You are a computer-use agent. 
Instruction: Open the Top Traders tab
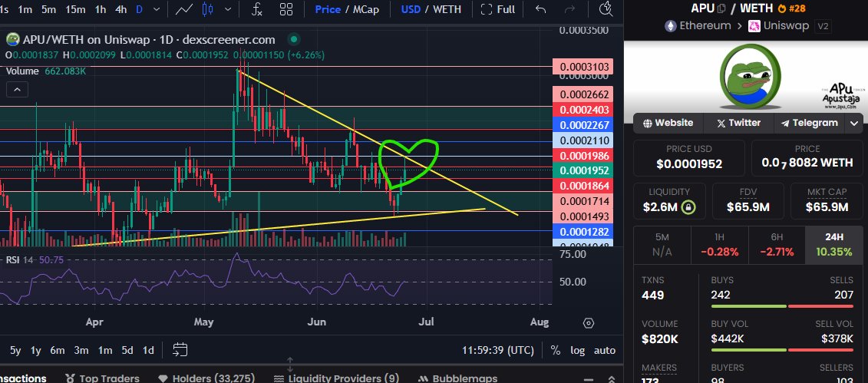click(x=102, y=378)
